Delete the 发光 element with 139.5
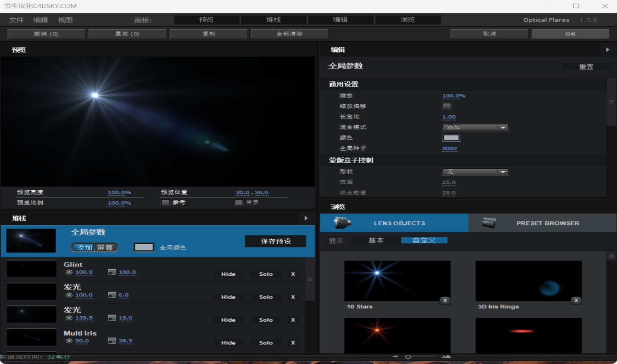617x364 pixels. [x=293, y=320]
